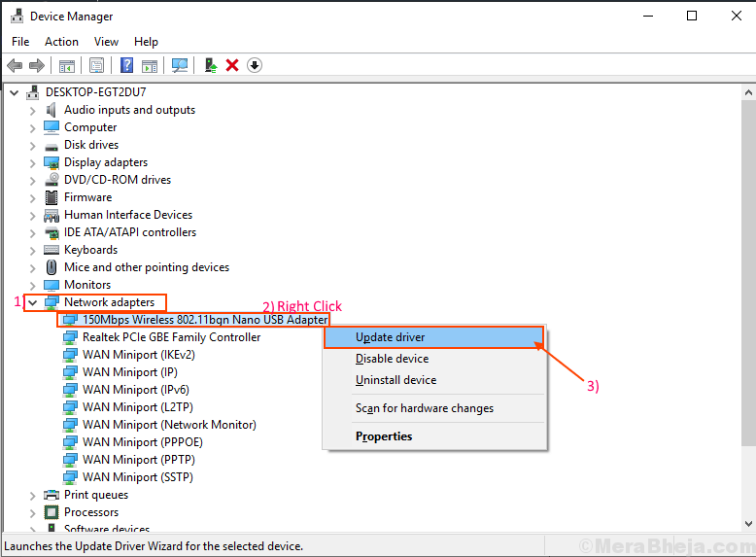Click the scrollbar down arrow
Viewport: 756px width, 557px height.
[748, 523]
